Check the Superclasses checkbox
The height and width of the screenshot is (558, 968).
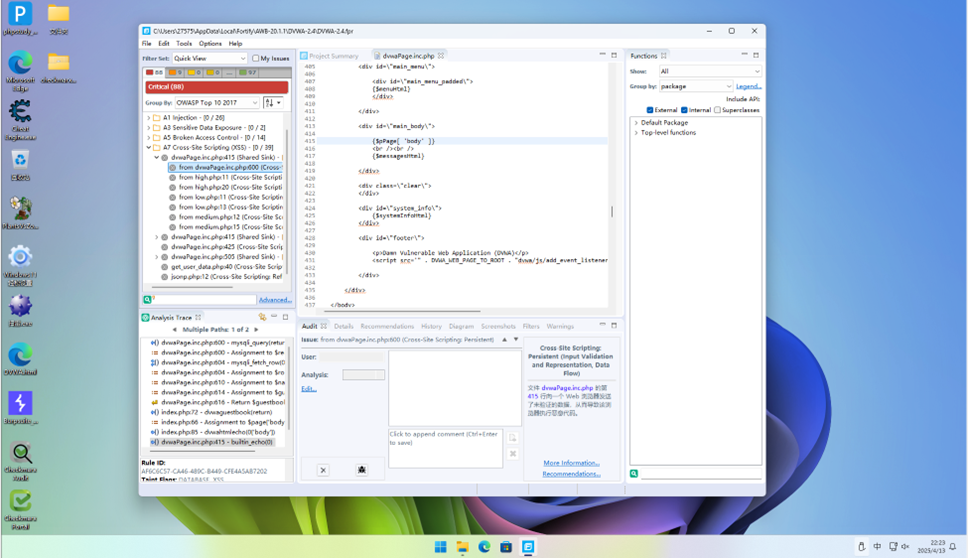(717, 110)
